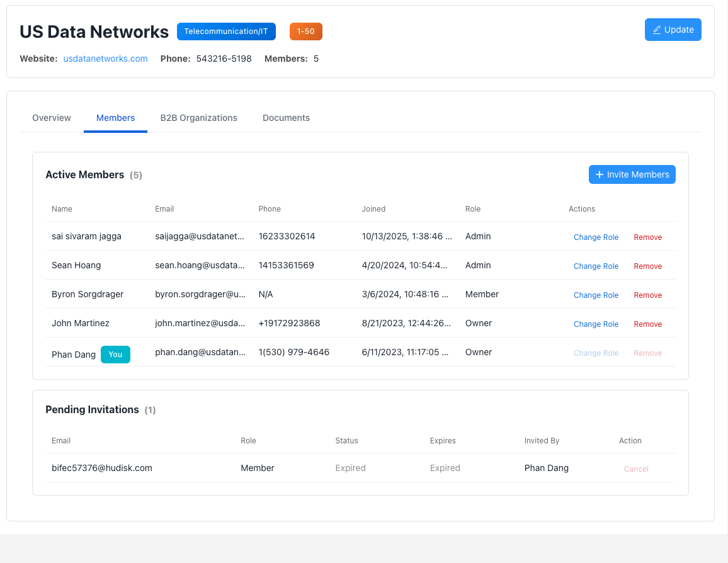Click the orange 1-50 company size badge
728x563 pixels.
pyautogui.click(x=305, y=31)
